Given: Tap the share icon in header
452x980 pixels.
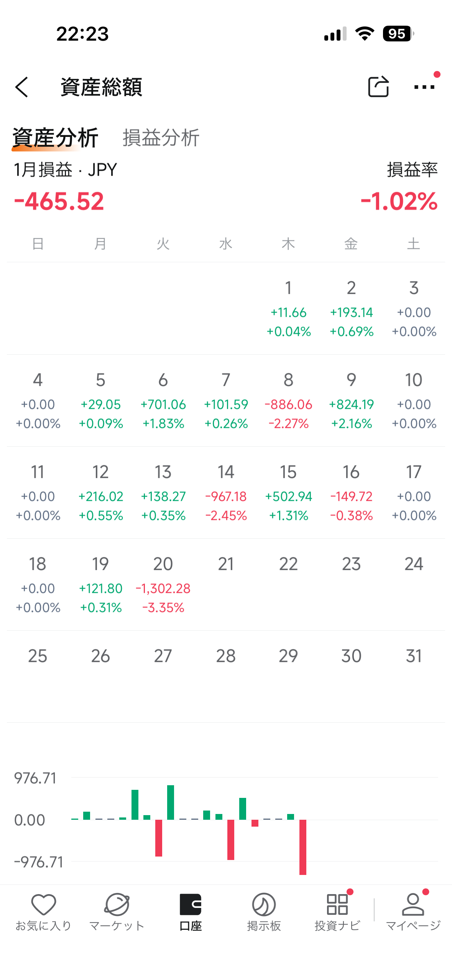Looking at the screenshot, I should (378, 87).
